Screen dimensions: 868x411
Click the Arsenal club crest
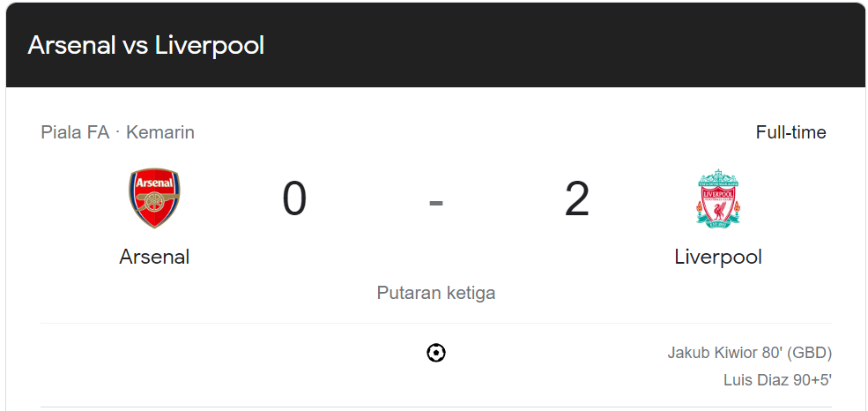pyautogui.click(x=154, y=198)
